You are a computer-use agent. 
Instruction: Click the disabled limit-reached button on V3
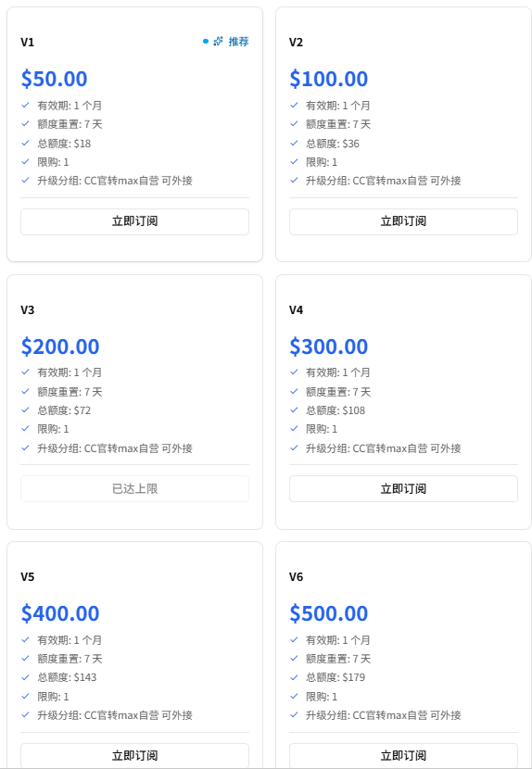coord(134,488)
